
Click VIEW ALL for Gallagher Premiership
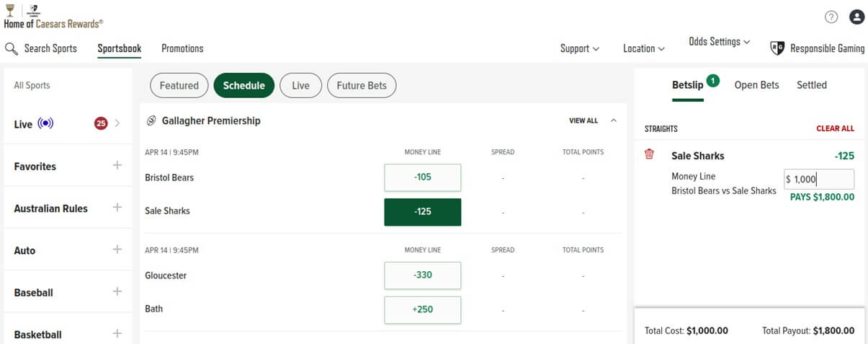coord(583,121)
